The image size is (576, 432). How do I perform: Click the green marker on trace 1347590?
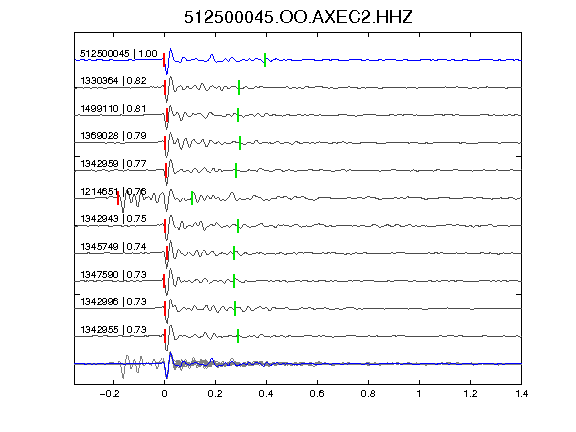[234, 281]
